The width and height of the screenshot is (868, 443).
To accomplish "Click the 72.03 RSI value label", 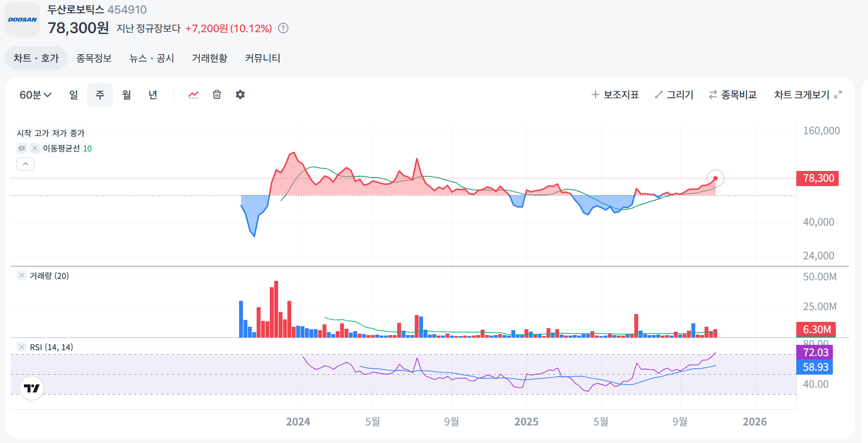I will coord(815,352).
